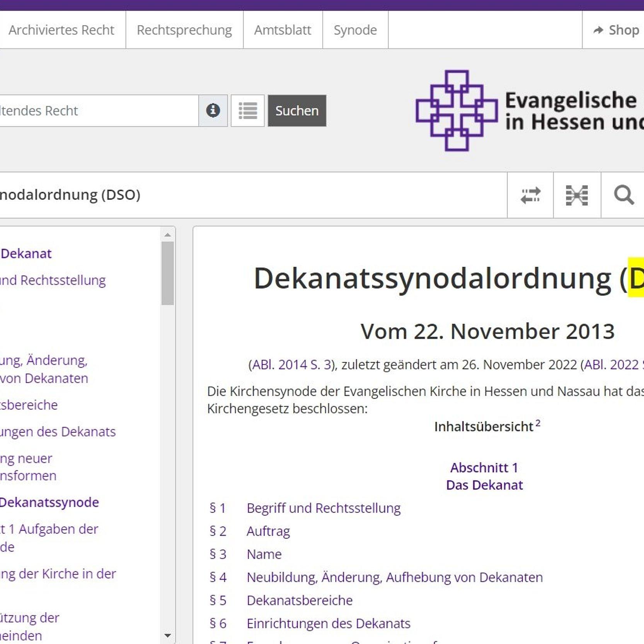The image size is (644, 644).
Task: Click the search info icon
Action: (213, 111)
